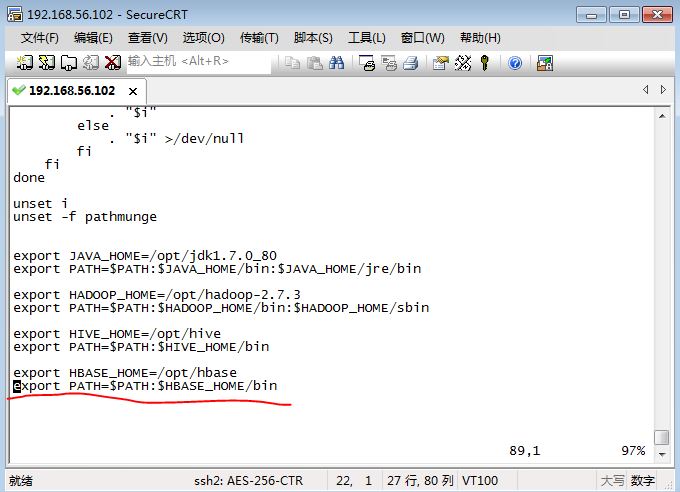Click the Connect toolbar icon
The image size is (680, 492).
point(25,63)
